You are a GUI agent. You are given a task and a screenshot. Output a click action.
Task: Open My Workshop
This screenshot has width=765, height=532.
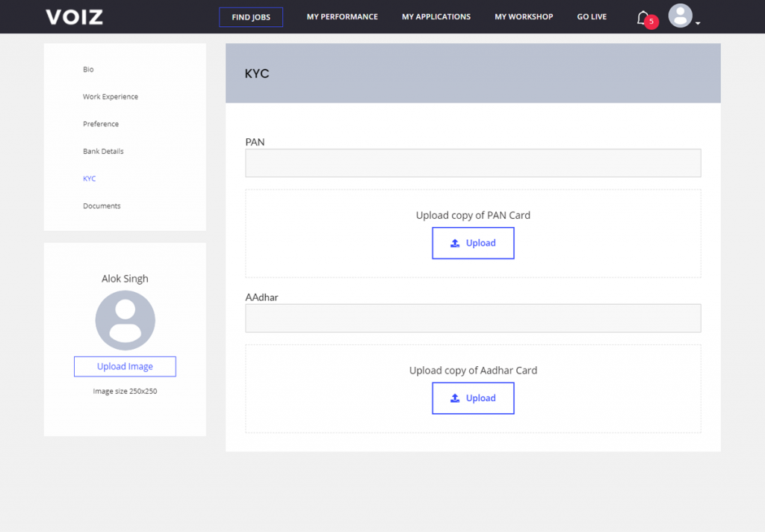(x=524, y=16)
